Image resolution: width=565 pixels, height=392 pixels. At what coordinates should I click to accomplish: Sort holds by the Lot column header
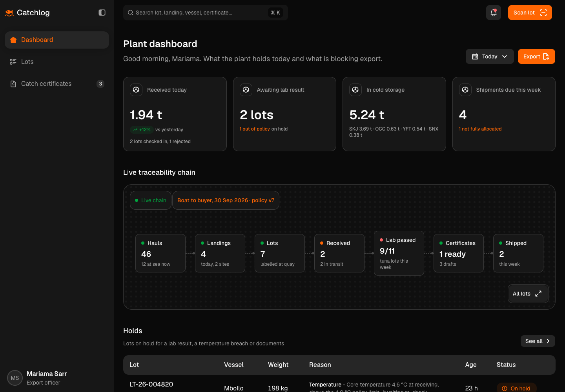click(134, 365)
